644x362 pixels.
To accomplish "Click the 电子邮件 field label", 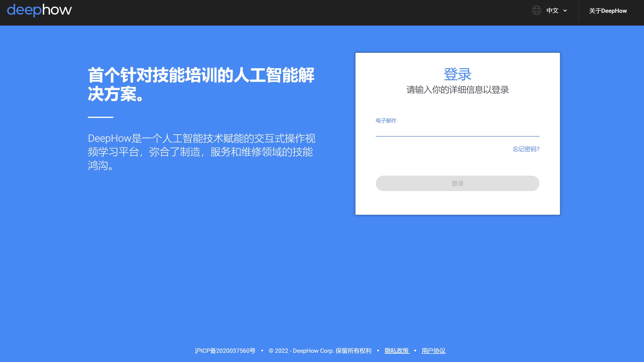I will tap(386, 121).
